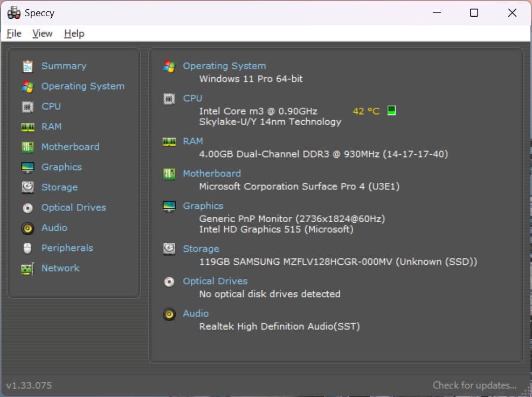The width and height of the screenshot is (532, 397).
Task: Click the Audio heading link in summary
Action: click(x=196, y=313)
